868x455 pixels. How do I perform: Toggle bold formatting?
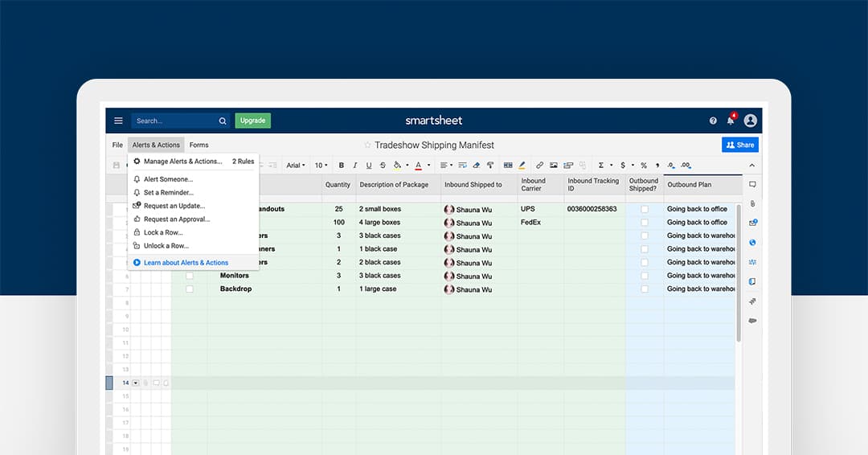[x=341, y=166]
